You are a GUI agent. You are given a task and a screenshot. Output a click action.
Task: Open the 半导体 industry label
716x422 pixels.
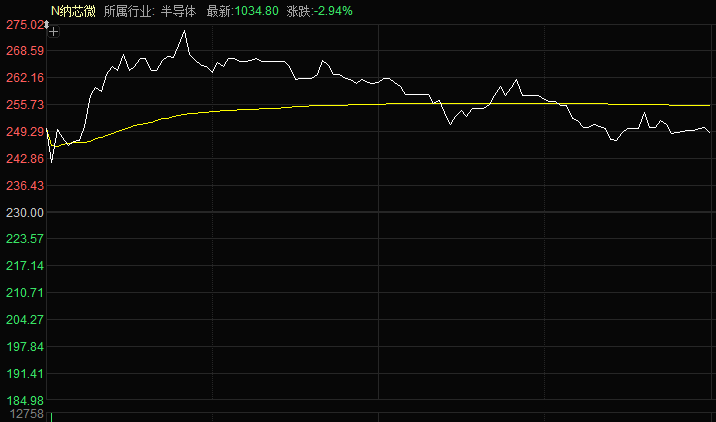coord(178,10)
